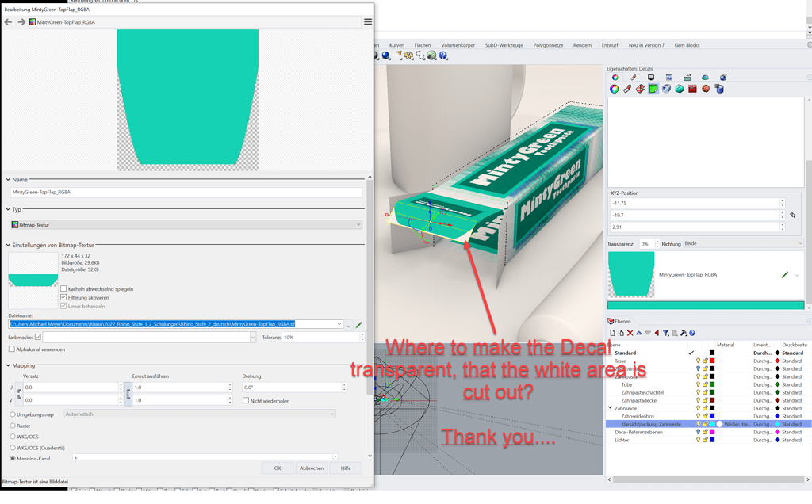Click the OK button in the texture dialog
Viewport: 812px width, 504px height.
pyautogui.click(x=278, y=468)
